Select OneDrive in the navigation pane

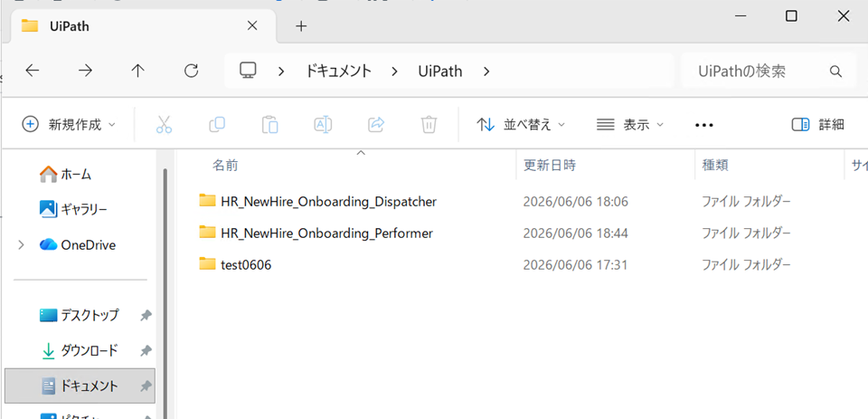78,245
